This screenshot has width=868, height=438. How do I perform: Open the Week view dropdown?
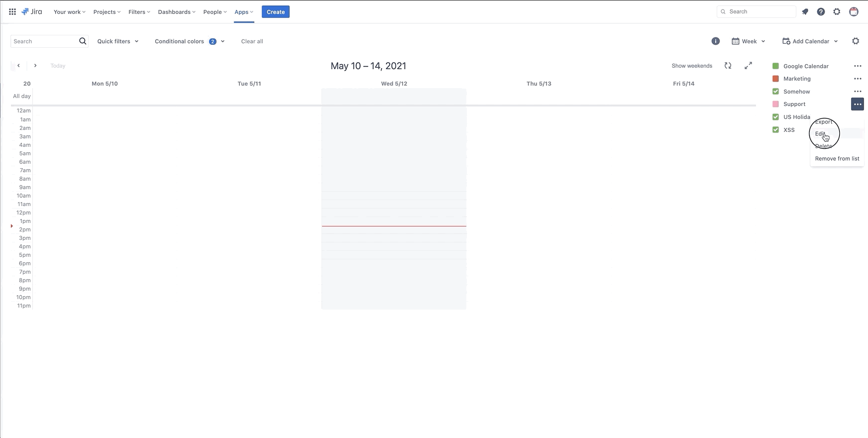coord(749,41)
